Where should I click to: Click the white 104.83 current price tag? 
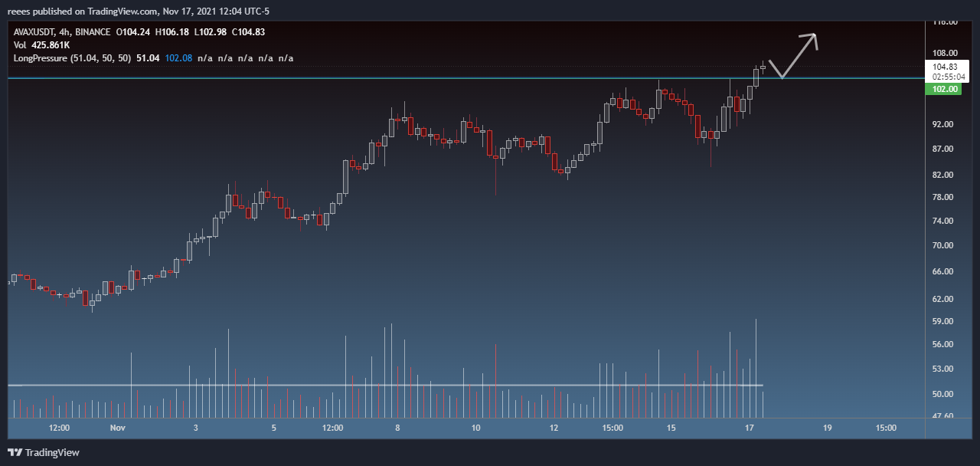pos(946,67)
